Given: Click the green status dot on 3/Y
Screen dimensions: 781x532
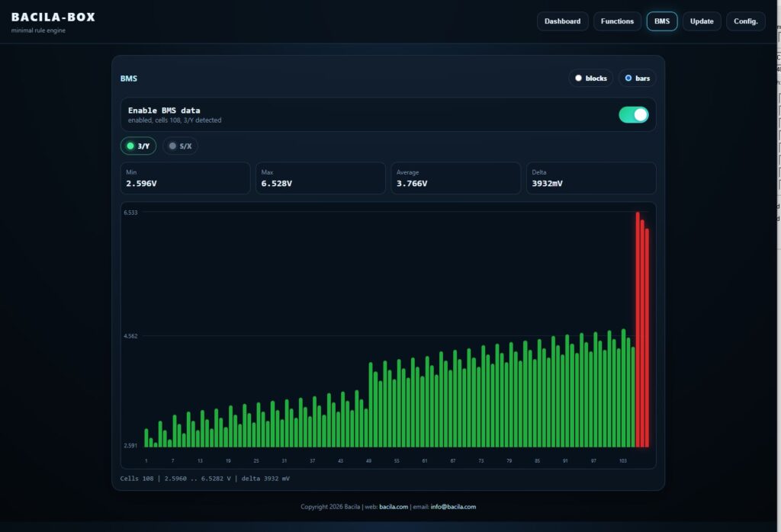Looking at the screenshot, I should coord(130,146).
